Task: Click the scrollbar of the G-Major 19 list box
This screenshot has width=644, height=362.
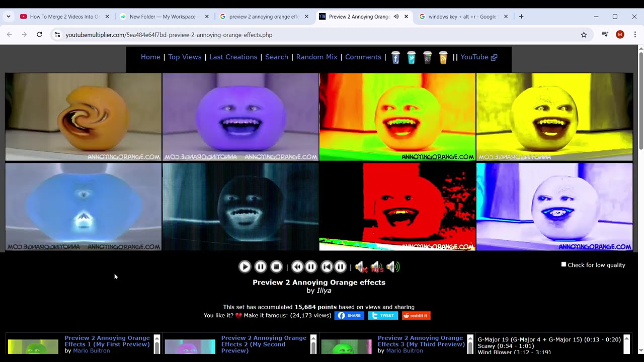Action: pos(626,344)
